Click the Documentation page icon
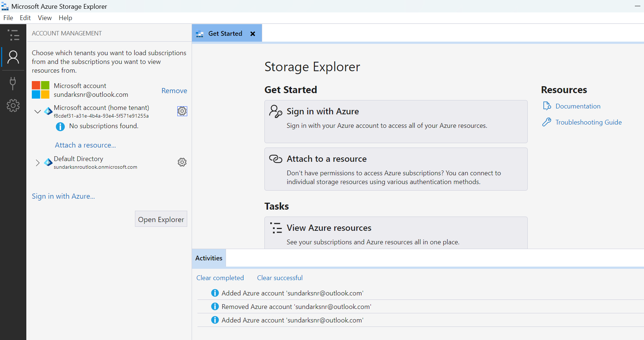The height and width of the screenshot is (340, 644). pos(547,106)
